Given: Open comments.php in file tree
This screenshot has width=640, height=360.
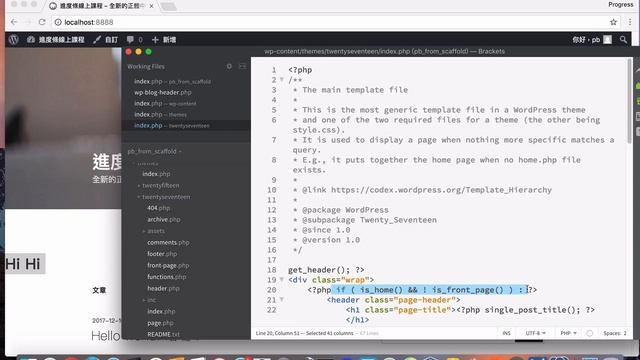Looking at the screenshot, I should point(168,242).
